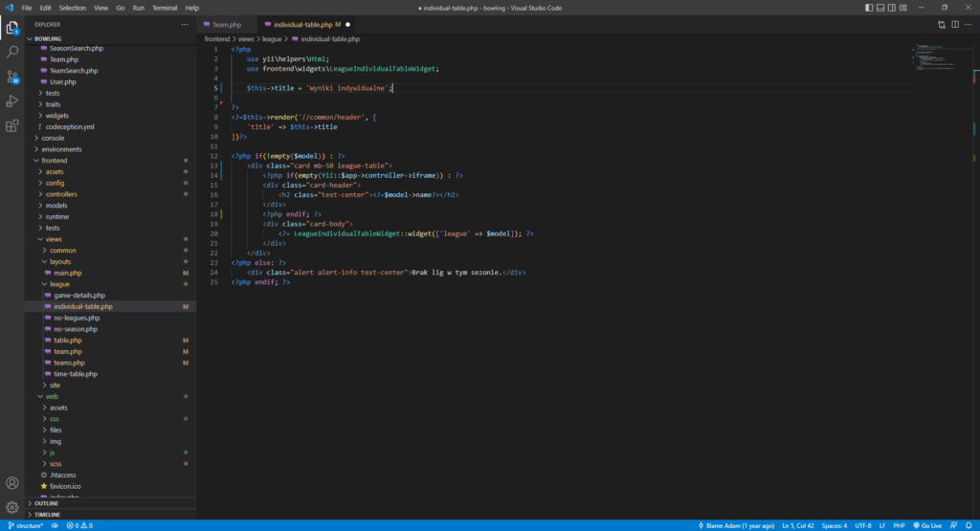Click the Open Changes icon in editor toolbar
980x531 pixels.
tap(942, 24)
